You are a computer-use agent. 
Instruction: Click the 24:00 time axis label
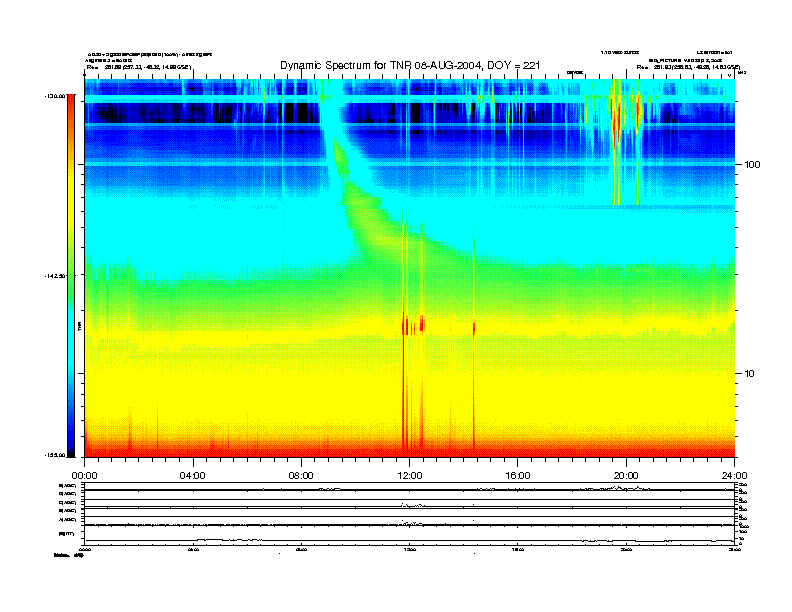[734, 476]
